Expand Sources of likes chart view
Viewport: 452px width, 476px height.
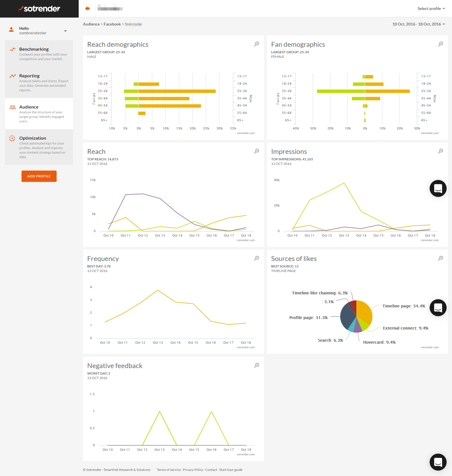point(440,258)
